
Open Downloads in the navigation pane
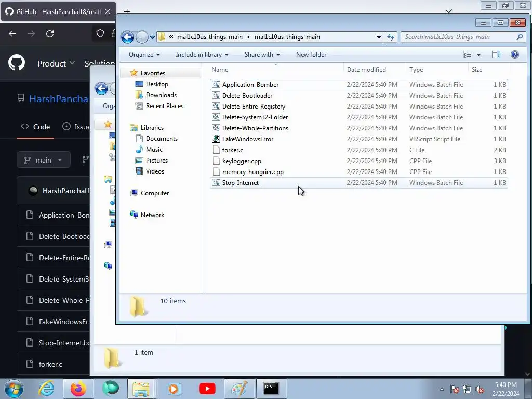point(161,95)
